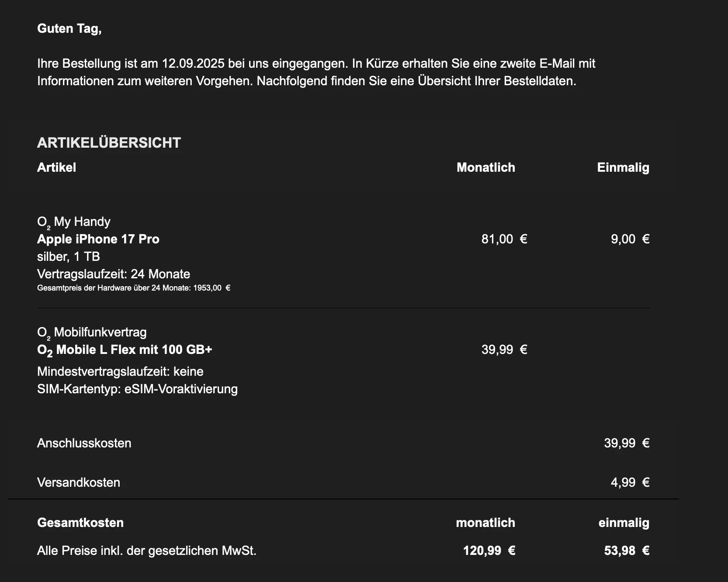Image resolution: width=728 pixels, height=582 pixels.
Task: Click the Versandkosten amount 4,99 €
Action: (630, 482)
